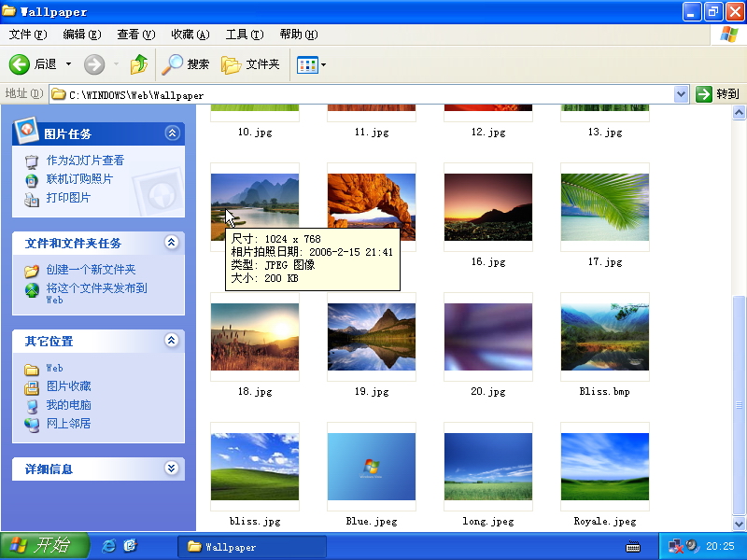Click the scrollbar up arrow

click(x=739, y=112)
